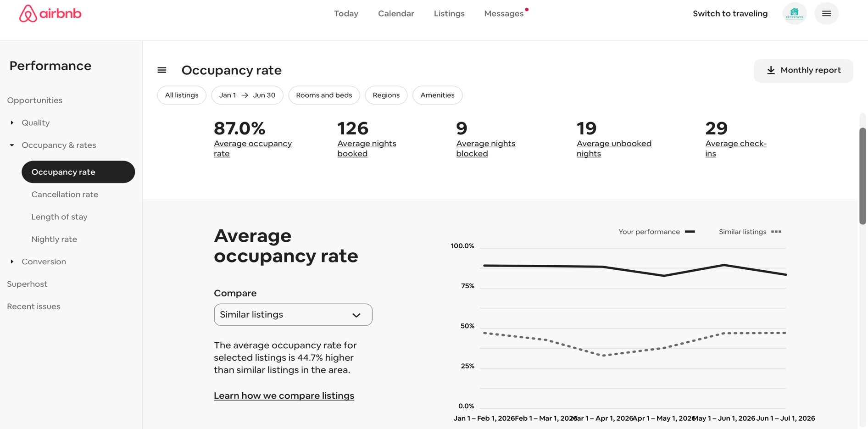Select Cancellation rate in the sidebar
This screenshot has width=868, height=429.
tap(65, 195)
